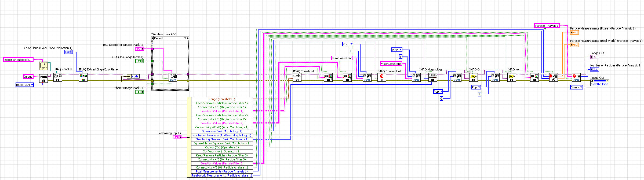
Task: Select 'Connectivity 4/8 (8) (Particle Filter 2)' row
Action: click(x=222, y=119)
